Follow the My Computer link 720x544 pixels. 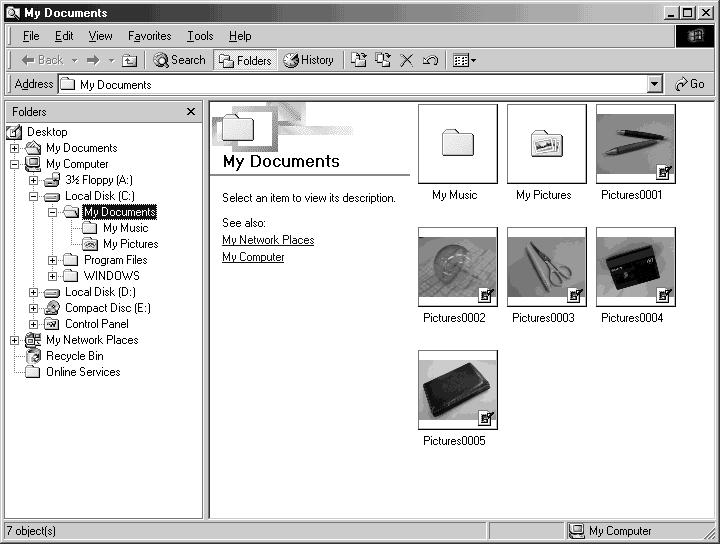coord(253,257)
